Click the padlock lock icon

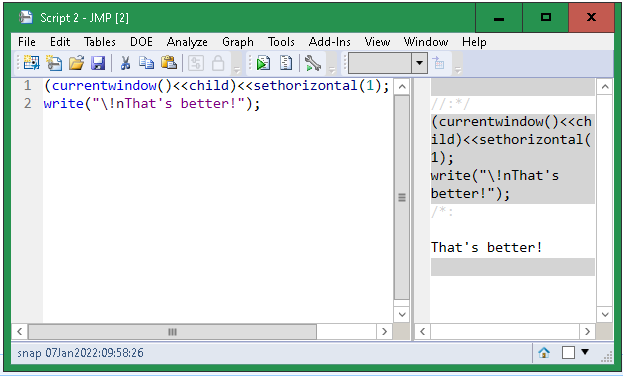coord(218,63)
